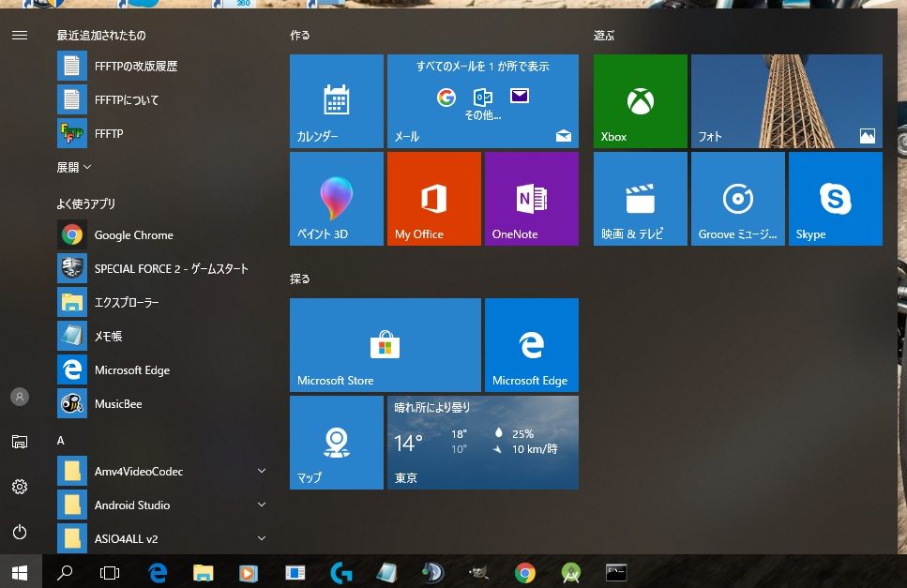
Task: Open the 映画 & テレビ tile
Action: pos(641,199)
